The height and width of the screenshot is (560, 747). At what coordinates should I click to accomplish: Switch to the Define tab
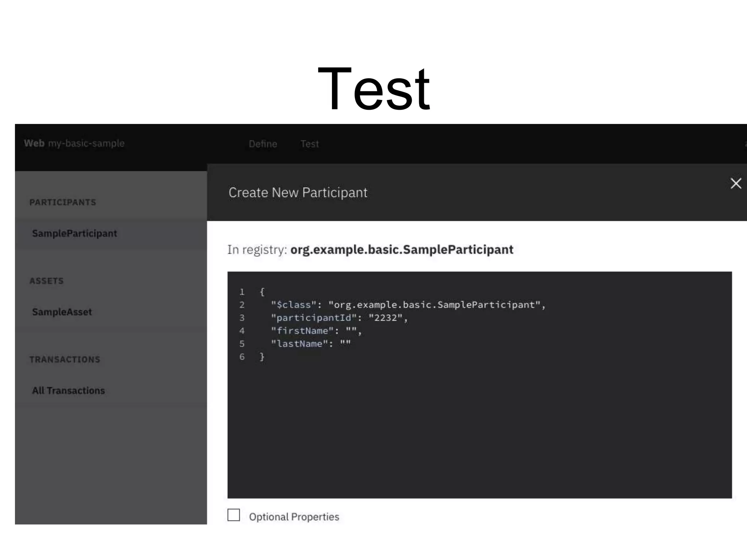pos(263,144)
